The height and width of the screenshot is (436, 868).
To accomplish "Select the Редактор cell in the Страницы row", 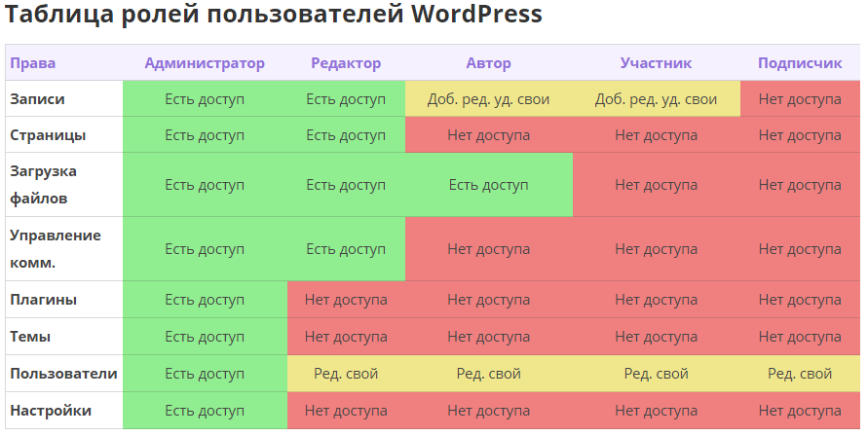I will 346,135.
